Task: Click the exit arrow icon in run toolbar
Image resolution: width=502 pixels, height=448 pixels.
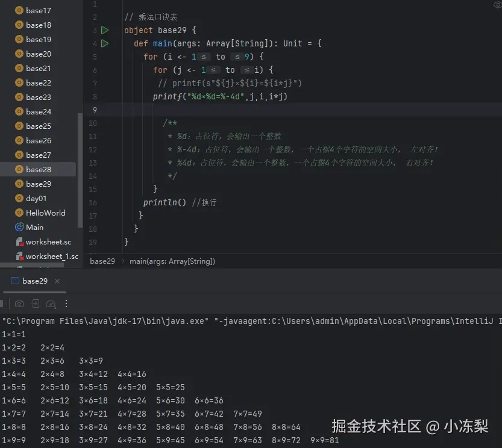Action: pos(36,303)
